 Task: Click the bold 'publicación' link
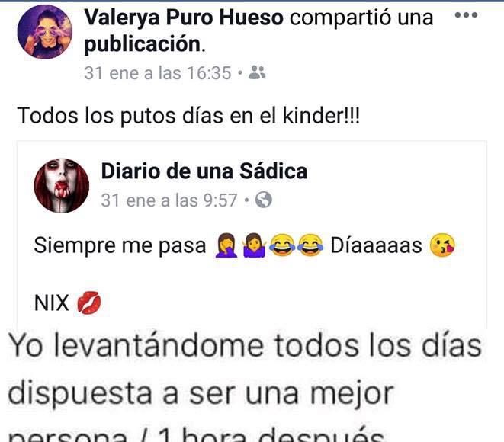click(x=143, y=44)
